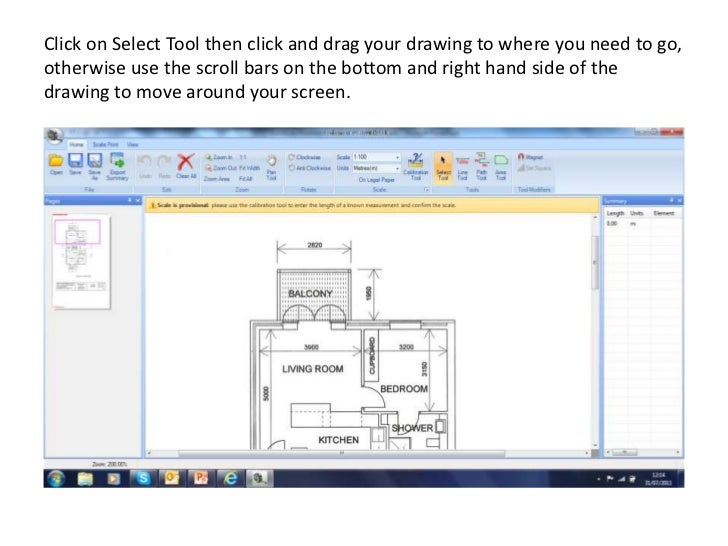
Task: Click the drawing's vertical scrollbar thumb
Action: (595, 262)
